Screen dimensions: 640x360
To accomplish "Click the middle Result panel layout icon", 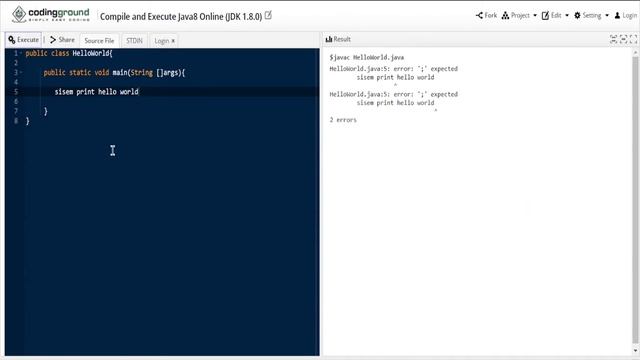I will tap(623, 39).
